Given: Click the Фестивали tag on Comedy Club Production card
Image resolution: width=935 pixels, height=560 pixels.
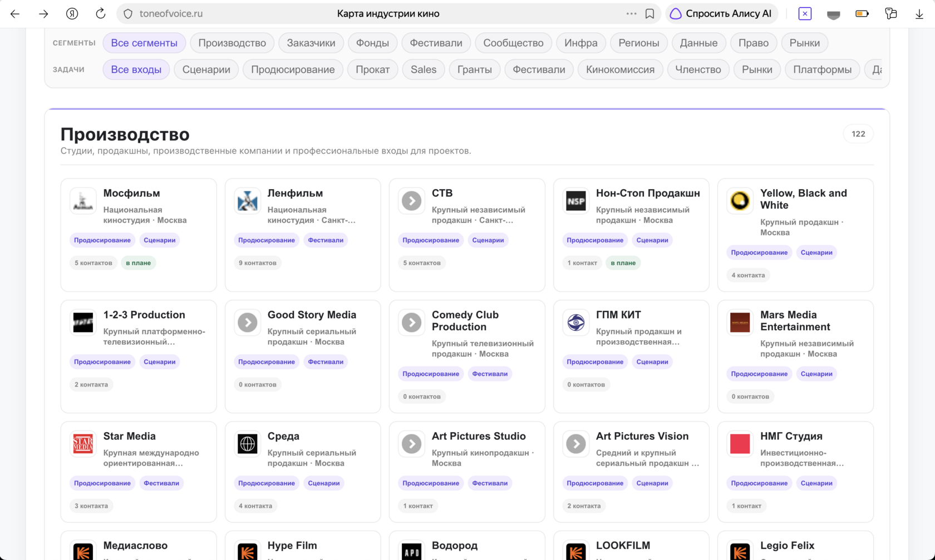Looking at the screenshot, I should point(490,374).
